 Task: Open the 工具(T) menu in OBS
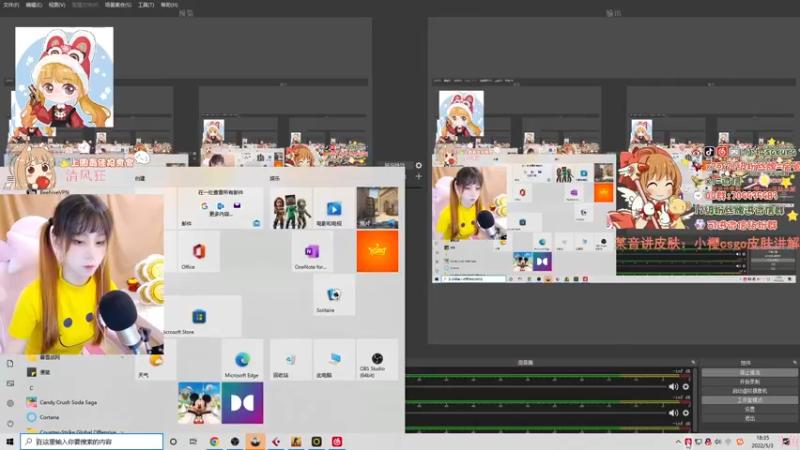146,5
